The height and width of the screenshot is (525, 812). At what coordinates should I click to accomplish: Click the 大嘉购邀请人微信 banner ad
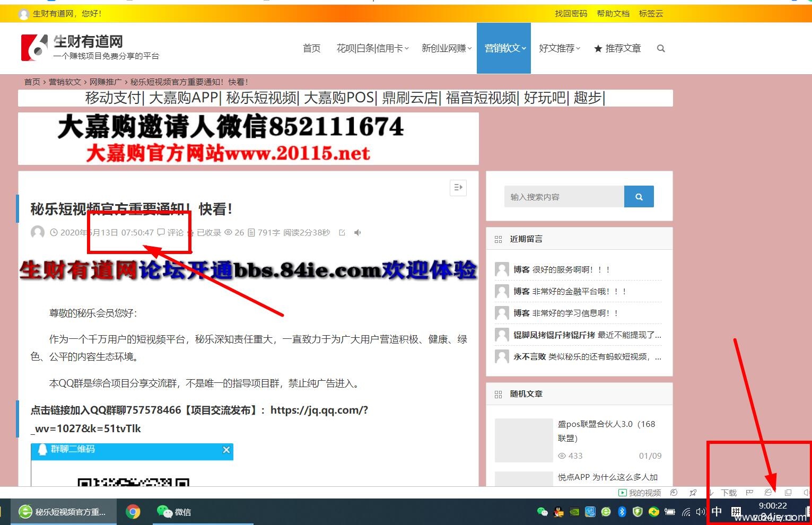(x=248, y=138)
